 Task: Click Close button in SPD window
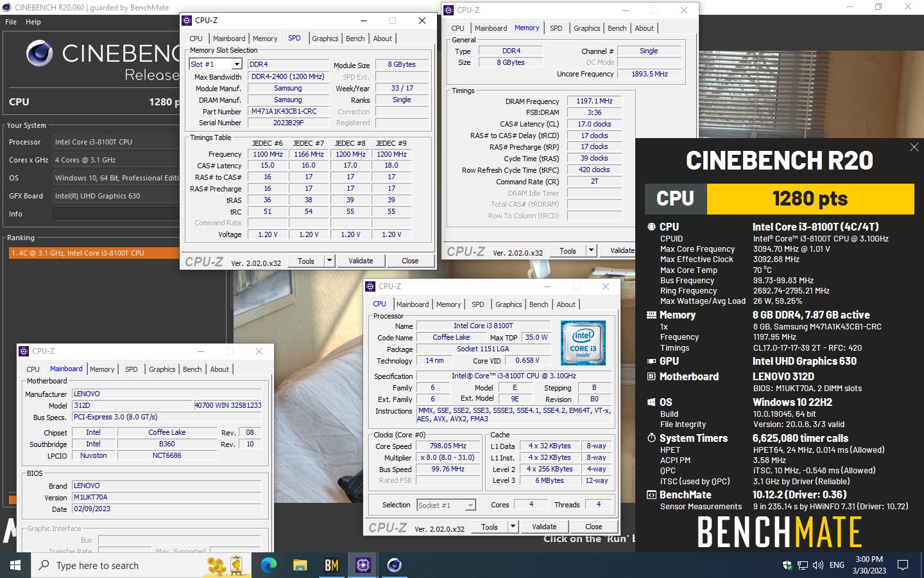pos(410,261)
